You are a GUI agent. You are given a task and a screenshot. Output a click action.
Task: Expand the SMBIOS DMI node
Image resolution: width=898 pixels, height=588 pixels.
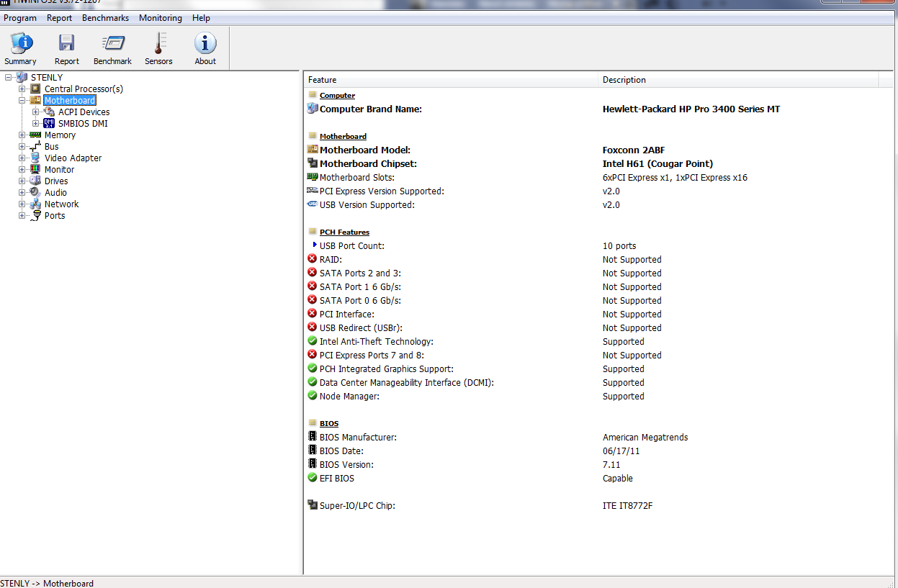click(36, 123)
